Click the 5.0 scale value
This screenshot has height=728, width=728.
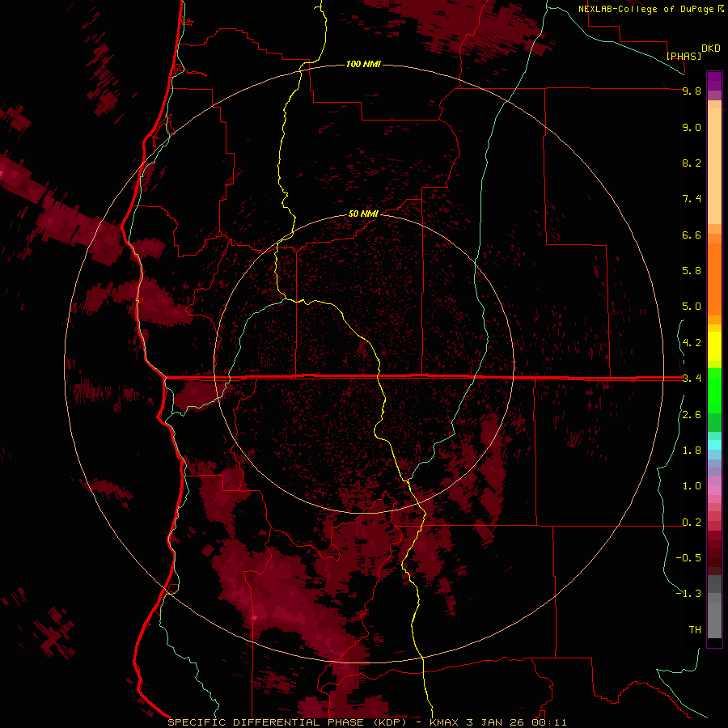[x=692, y=307]
